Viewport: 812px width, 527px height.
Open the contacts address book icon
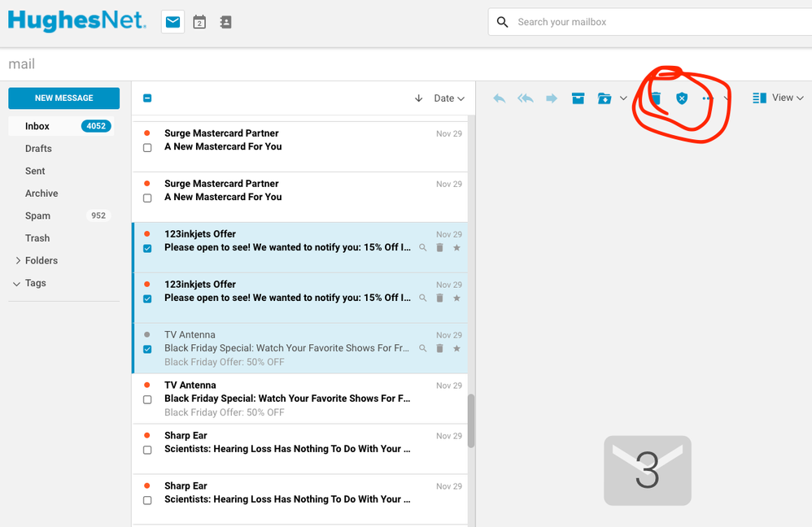pos(225,23)
